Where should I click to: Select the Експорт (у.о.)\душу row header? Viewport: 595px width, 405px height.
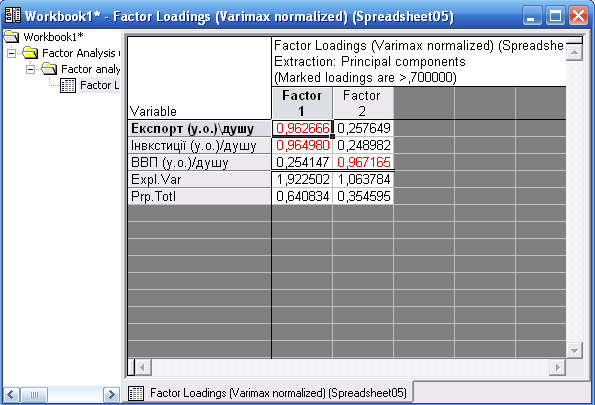coord(200,128)
